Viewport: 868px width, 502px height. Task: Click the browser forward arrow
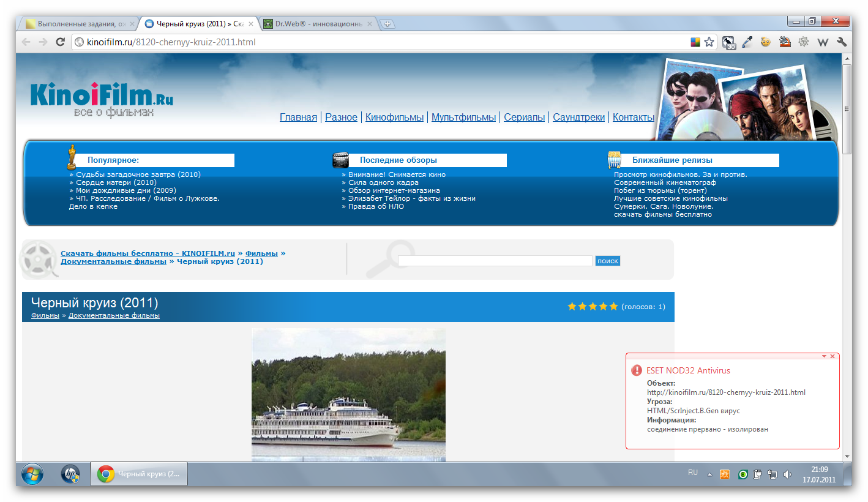43,42
